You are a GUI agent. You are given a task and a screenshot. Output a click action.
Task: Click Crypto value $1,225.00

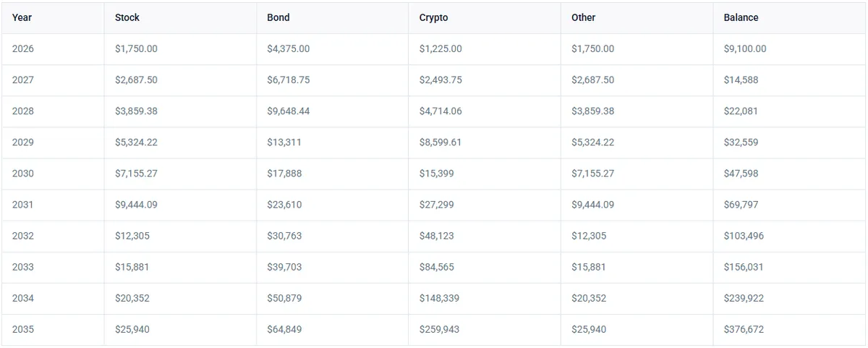[x=441, y=48]
